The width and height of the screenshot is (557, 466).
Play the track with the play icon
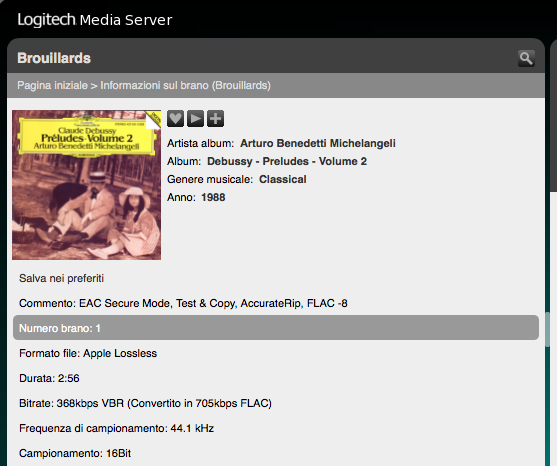pos(195,118)
